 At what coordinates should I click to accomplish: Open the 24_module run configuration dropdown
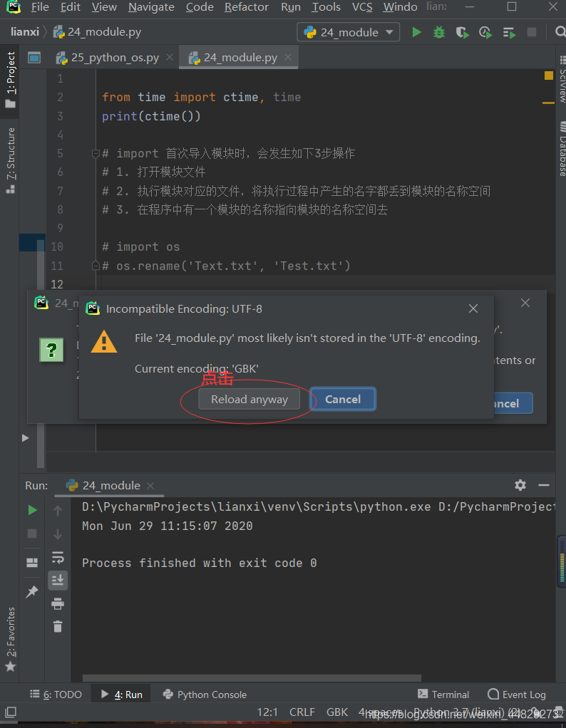(348, 32)
